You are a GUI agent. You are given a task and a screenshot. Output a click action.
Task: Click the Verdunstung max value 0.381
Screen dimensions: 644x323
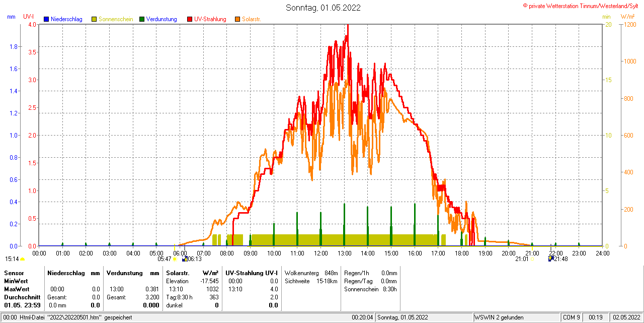pyautogui.click(x=152, y=289)
